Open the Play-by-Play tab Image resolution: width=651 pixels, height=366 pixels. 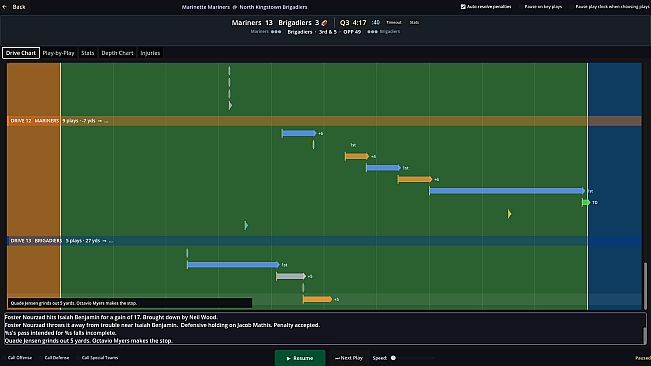(59, 53)
